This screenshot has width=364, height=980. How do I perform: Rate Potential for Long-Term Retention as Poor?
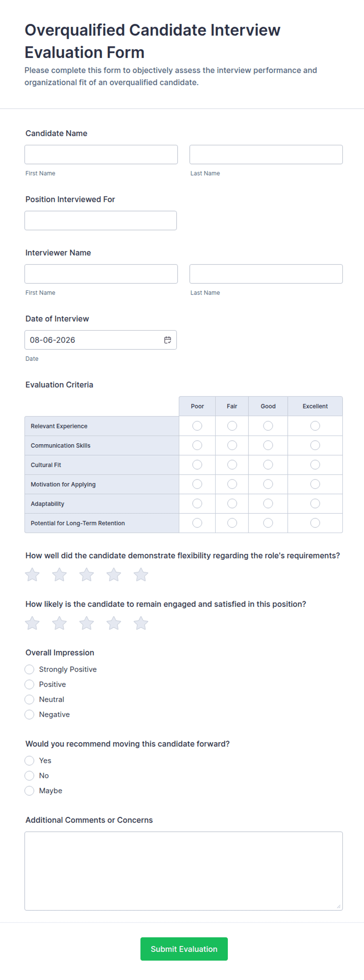tap(197, 523)
